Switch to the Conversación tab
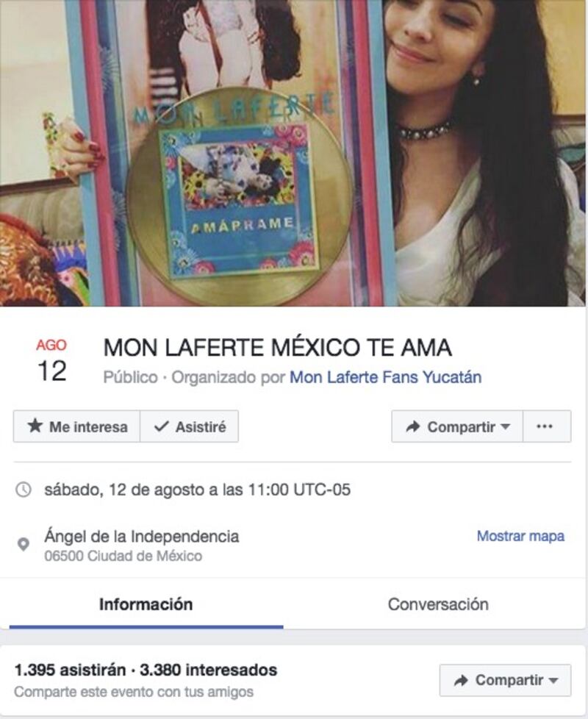The width and height of the screenshot is (588, 719). coord(438,604)
